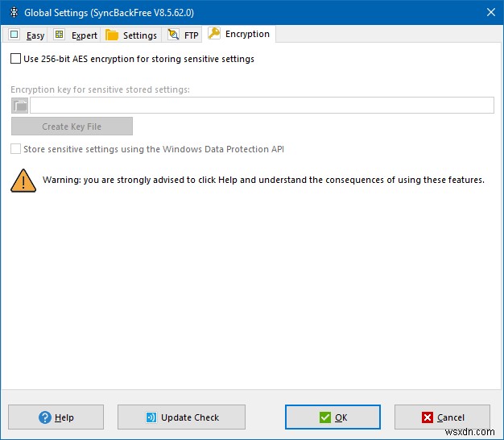Focus the encryption key input field
The image size is (504, 440).
pyautogui.click(x=262, y=106)
